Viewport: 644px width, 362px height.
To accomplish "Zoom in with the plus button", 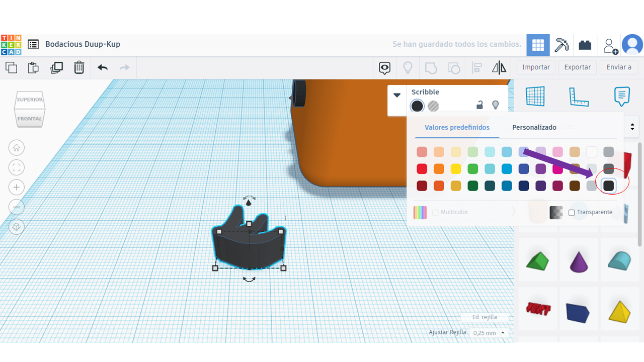I will [x=17, y=187].
